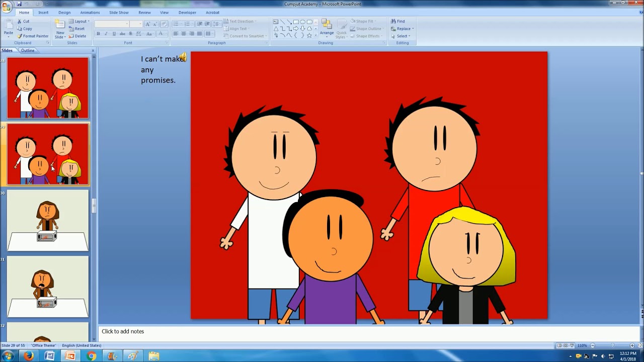Select the Text Box shape
Screen dimensions: 644x362
click(x=276, y=22)
